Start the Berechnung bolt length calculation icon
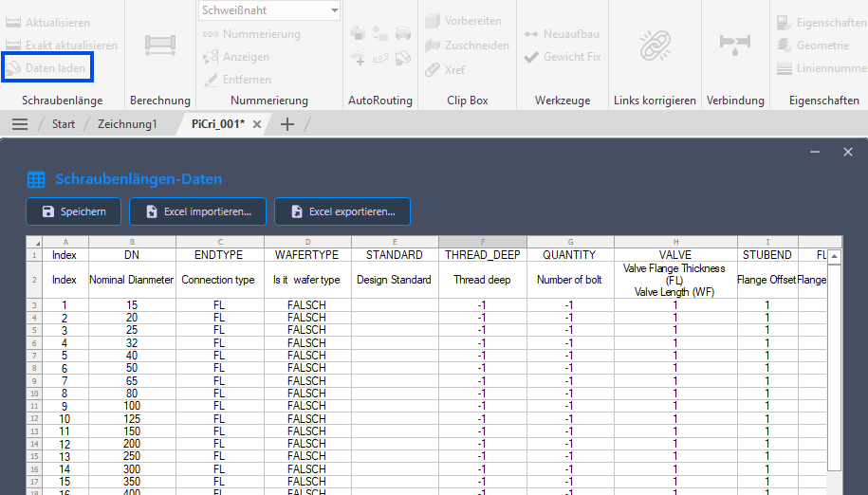The image size is (868, 495). (160, 46)
